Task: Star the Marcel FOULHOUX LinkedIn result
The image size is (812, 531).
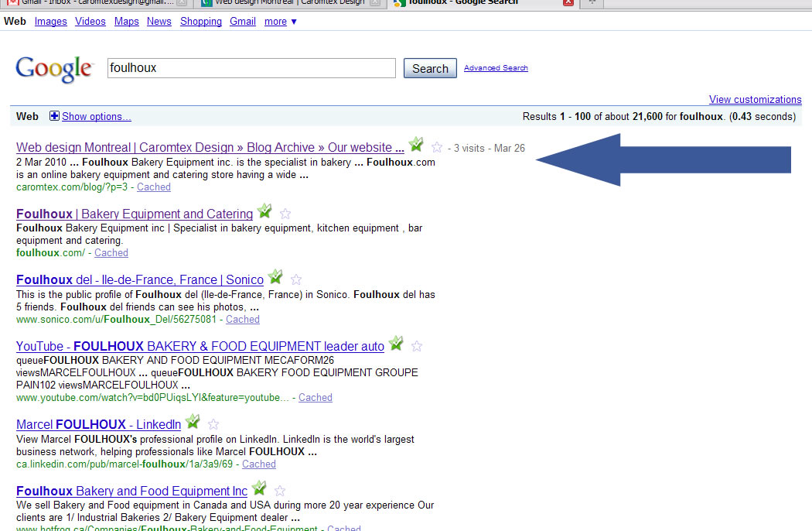Action: tap(213, 425)
